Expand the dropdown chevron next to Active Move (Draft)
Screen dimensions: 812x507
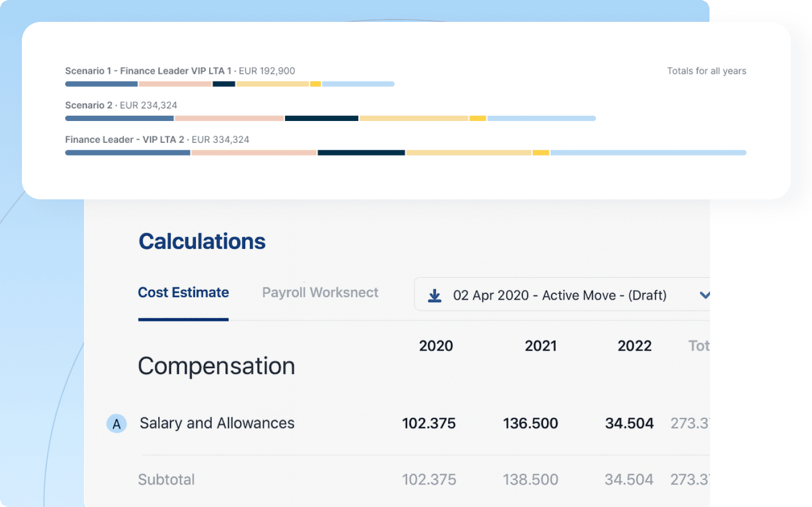click(x=704, y=295)
